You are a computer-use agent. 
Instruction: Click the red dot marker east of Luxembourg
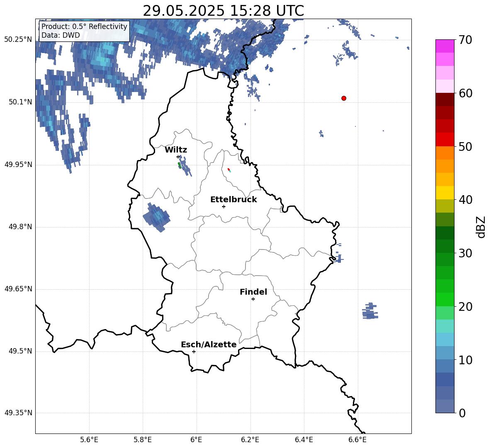(344, 98)
